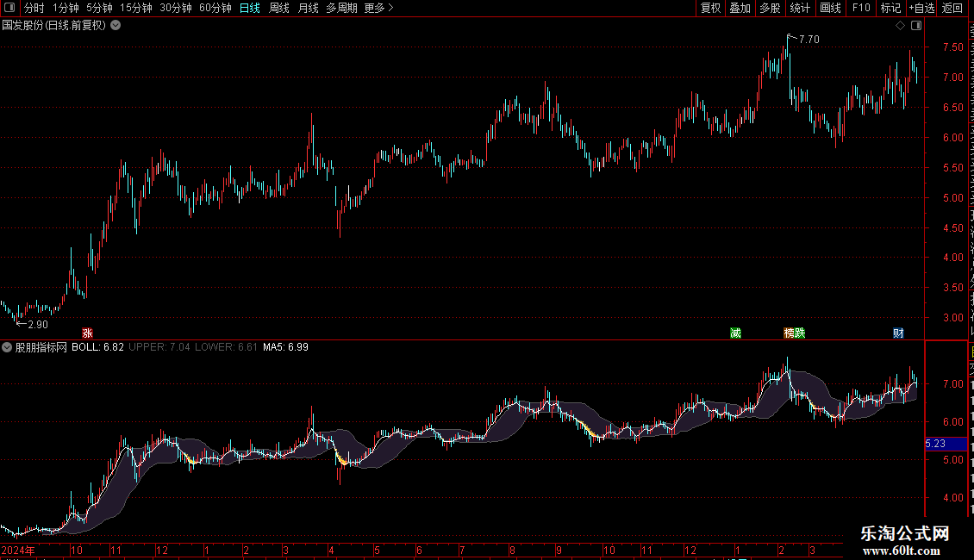Click the 返回 back button
Image resolution: width=974 pixels, height=560 pixels.
point(952,8)
